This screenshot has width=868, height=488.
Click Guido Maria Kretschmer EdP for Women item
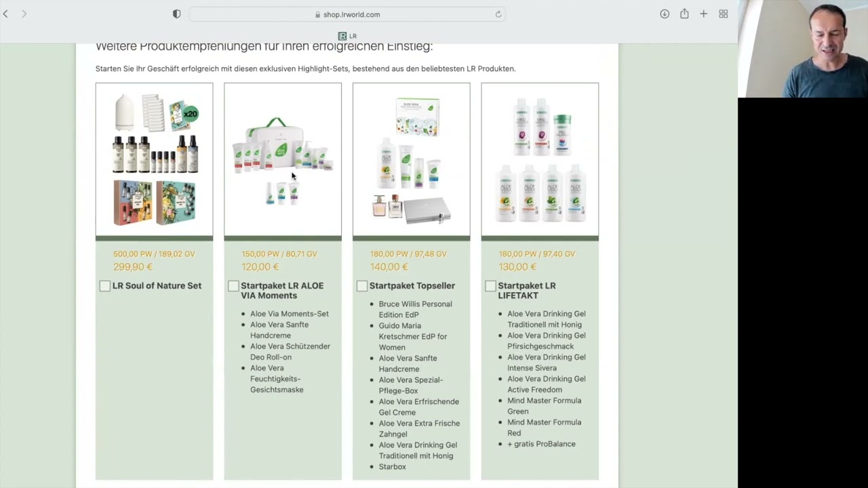coord(413,337)
